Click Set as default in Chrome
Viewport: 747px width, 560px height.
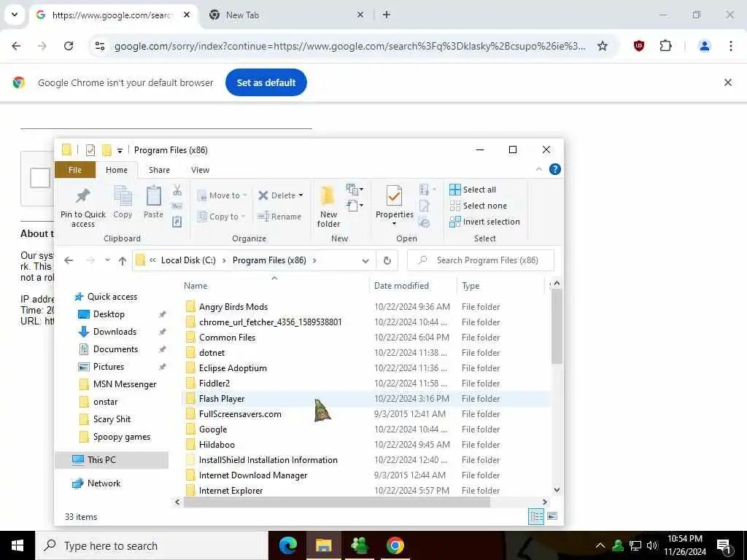tap(266, 82)
